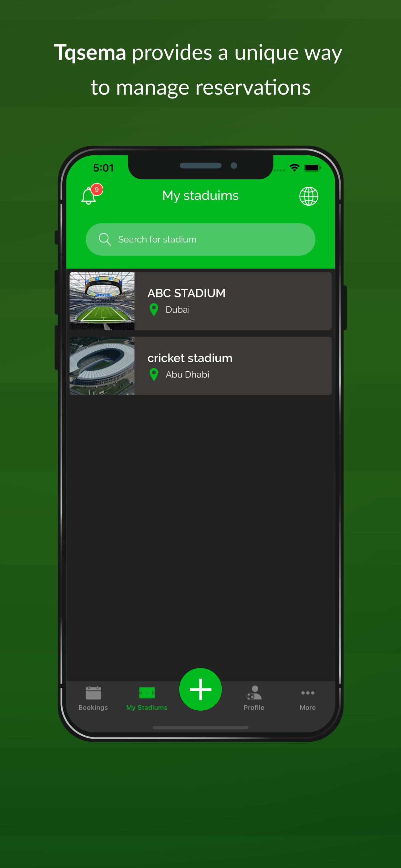The height and width of the screenshot is (868, 401).
Task: Tap the Dubai location pin icon
Action: click(x=154, y=310)
